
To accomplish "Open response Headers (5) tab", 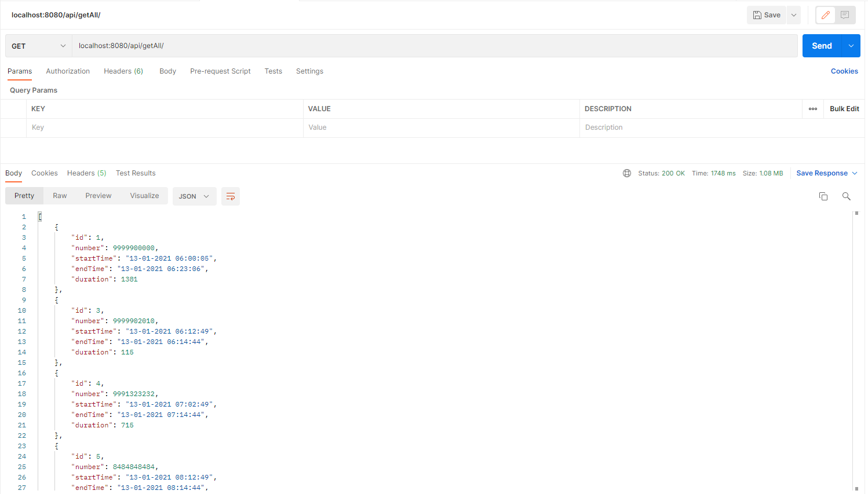I will click(87, 173).
